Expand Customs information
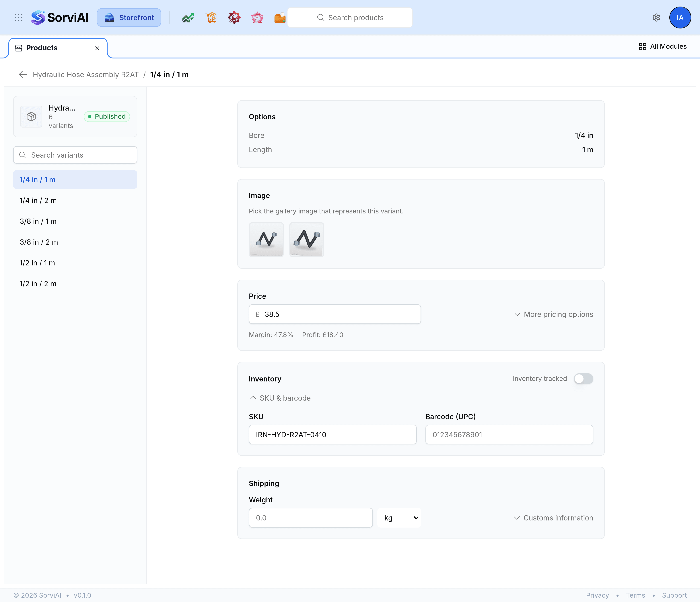Viewport: 700px width, 602px height. (x=553, y=518)
